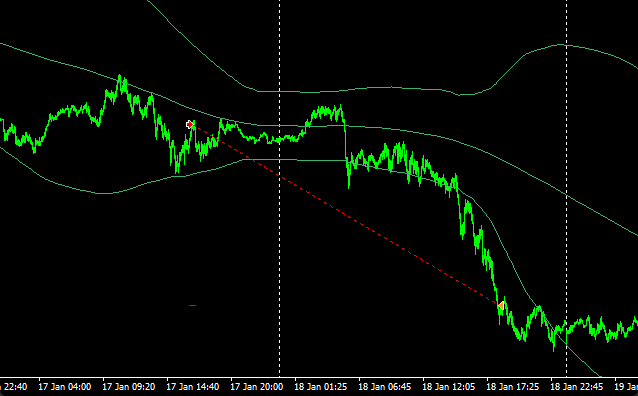Select the red dashed trade line
The width and height of the screenshot is (638, 396).
point(346,215)
